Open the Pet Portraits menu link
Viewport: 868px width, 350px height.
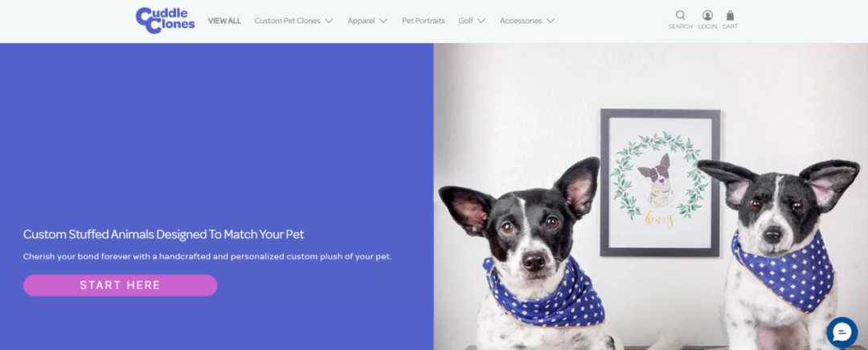pyautogui.click(x=424, y=21)
